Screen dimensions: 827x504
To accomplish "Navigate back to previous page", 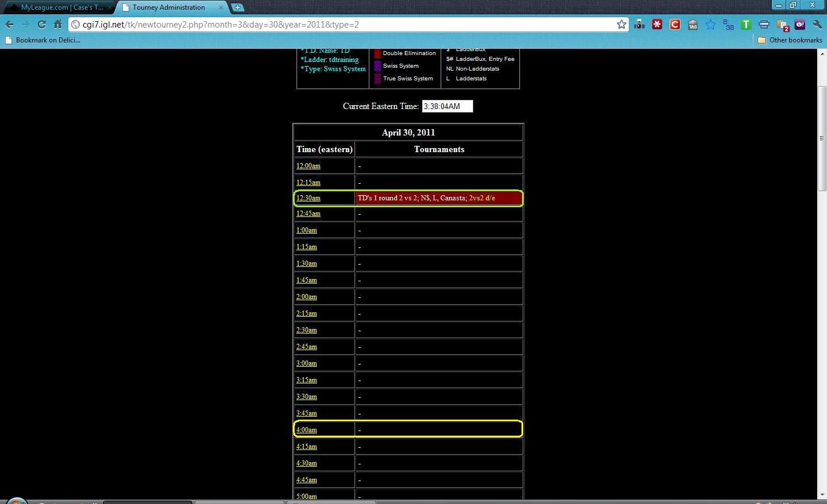I will click(x=10, y=24).
